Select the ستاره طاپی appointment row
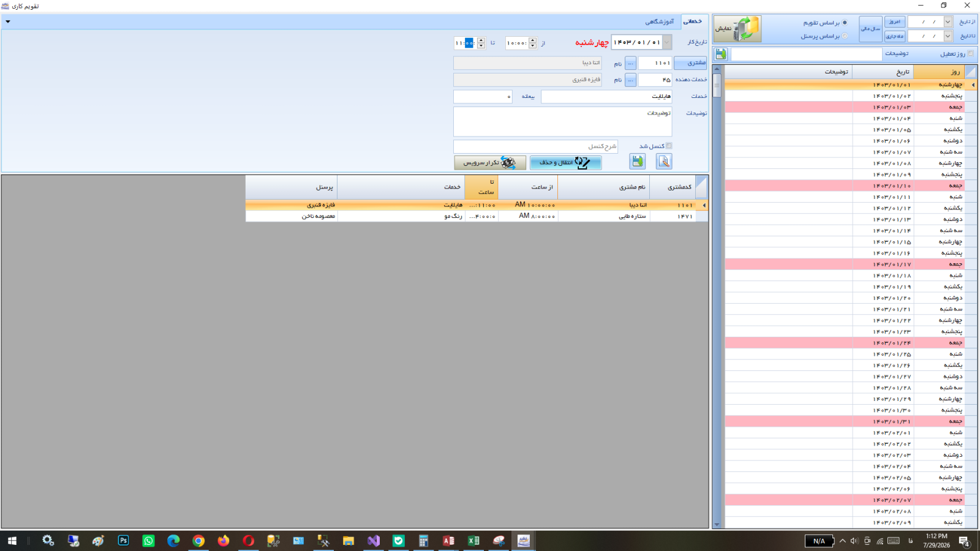Screen dimensions: 980x551 (x=477, y=216)
